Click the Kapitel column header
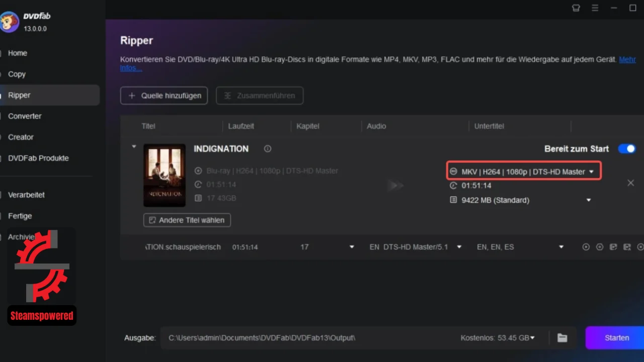This screenshot has width=644, height=362. 308,126
